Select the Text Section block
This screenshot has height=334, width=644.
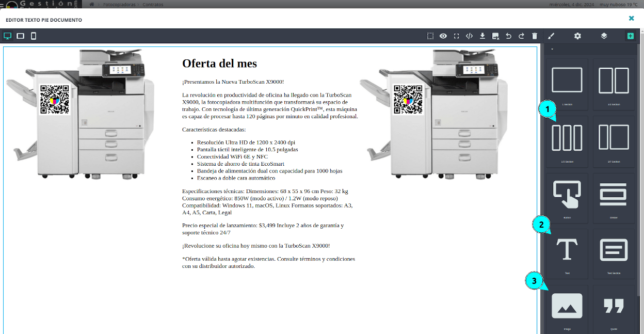pyautogui.click(x=614, y=253)
